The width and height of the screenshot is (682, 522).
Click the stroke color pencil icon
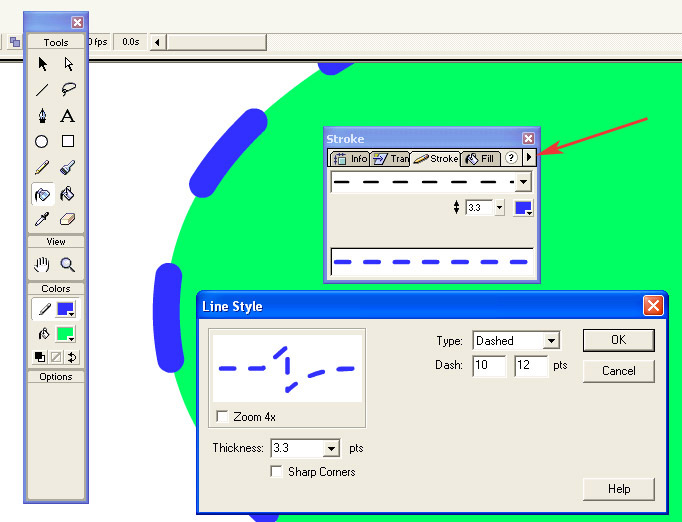(x=44, y=309)
